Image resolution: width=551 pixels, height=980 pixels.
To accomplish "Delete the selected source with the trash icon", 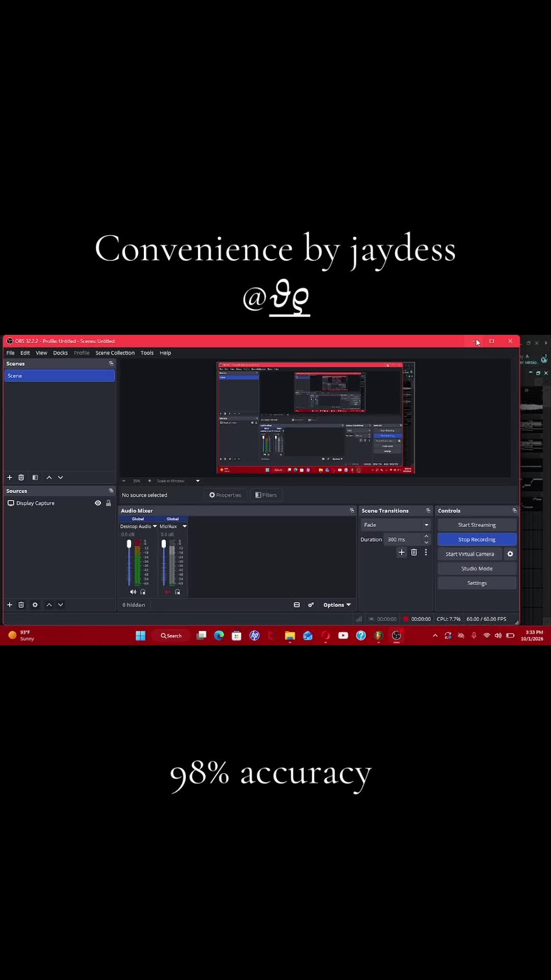I will tap(21, 605).
